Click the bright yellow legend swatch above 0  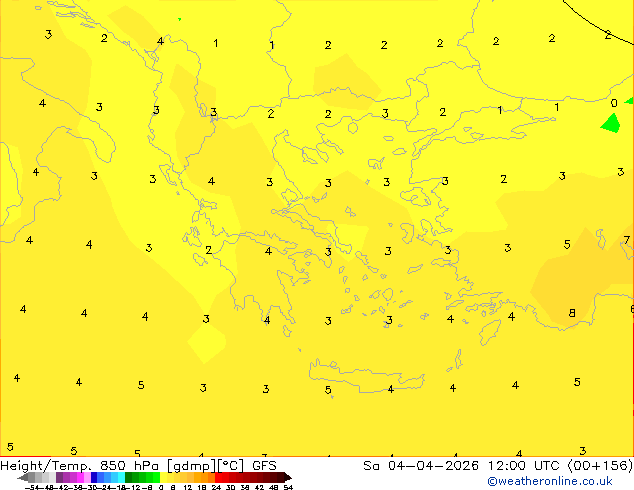[163, 477]
